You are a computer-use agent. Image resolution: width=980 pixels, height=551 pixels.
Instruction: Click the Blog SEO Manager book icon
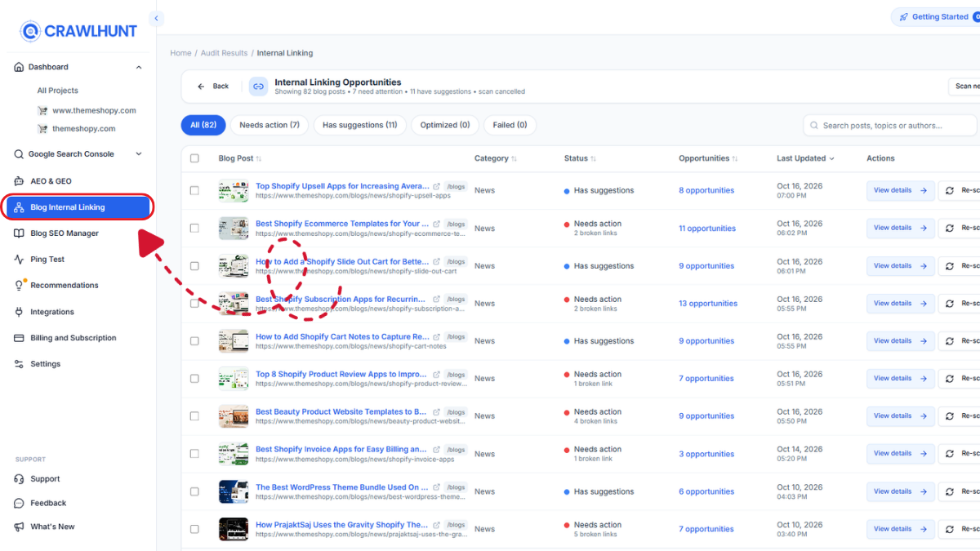pos(19,233)
